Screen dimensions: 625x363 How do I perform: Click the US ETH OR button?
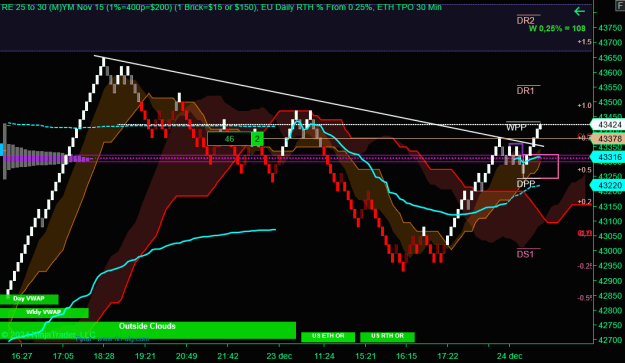(328, 336)
